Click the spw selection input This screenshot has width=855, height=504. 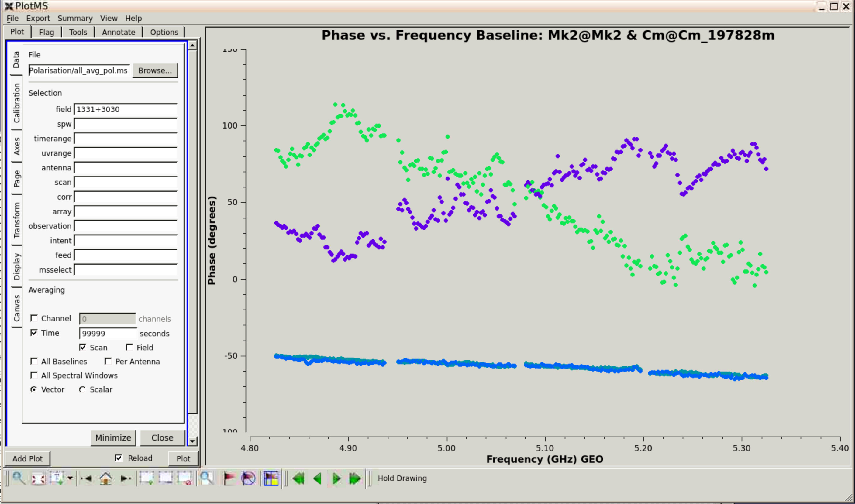pyautogui.click(x=126, y=124)
